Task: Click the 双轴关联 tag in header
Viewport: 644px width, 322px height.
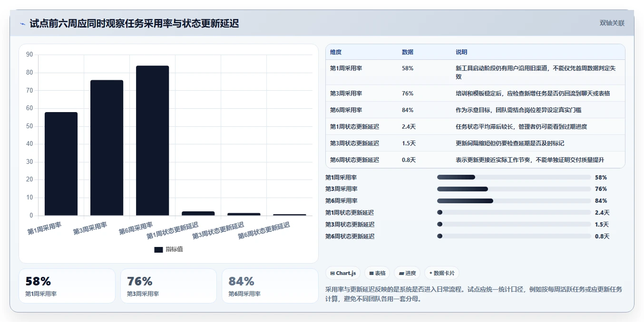Action: [x=612, y=23]
